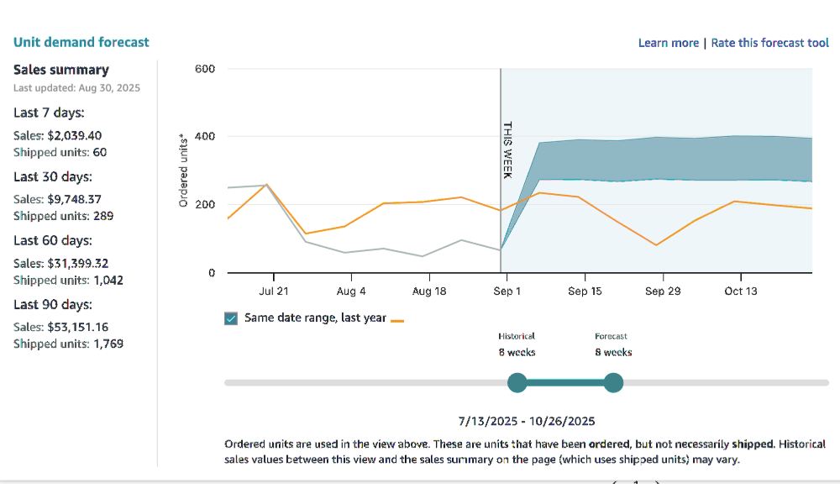Click the orange last-year legend swatch
Screen dimensions: 840x504
point(396,319)
